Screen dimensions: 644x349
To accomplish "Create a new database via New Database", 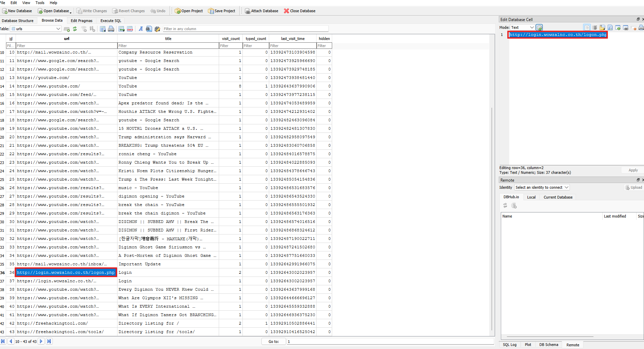I will (17, 11).
